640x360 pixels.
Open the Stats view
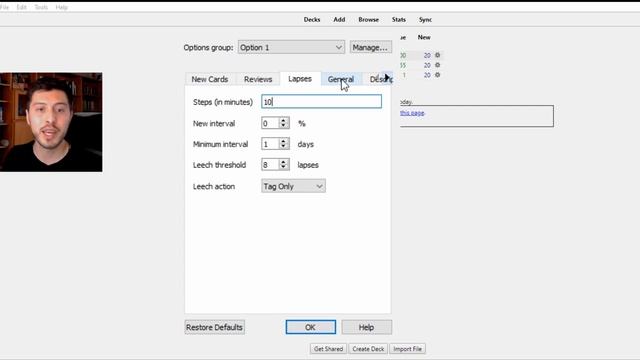399,20
